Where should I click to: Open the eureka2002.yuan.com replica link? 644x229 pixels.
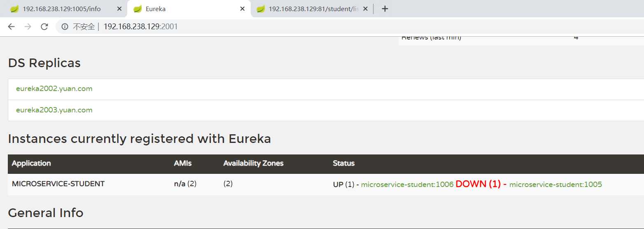(x=54, y=89)
